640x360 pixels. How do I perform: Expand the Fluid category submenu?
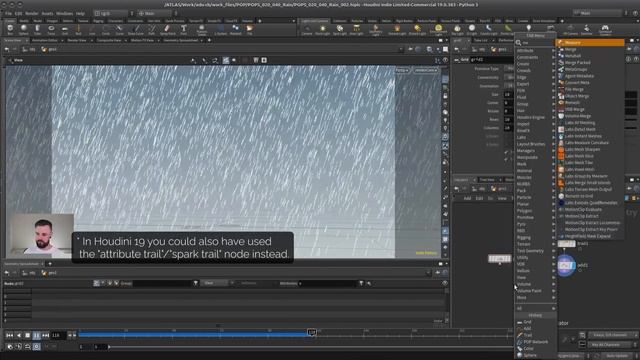[535, 97]
